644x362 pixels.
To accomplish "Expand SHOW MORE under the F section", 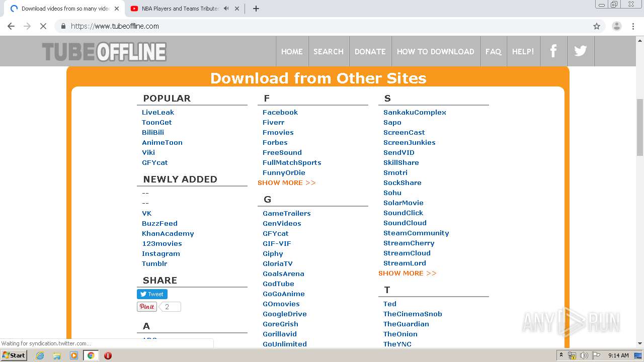I will click(287, 183).
